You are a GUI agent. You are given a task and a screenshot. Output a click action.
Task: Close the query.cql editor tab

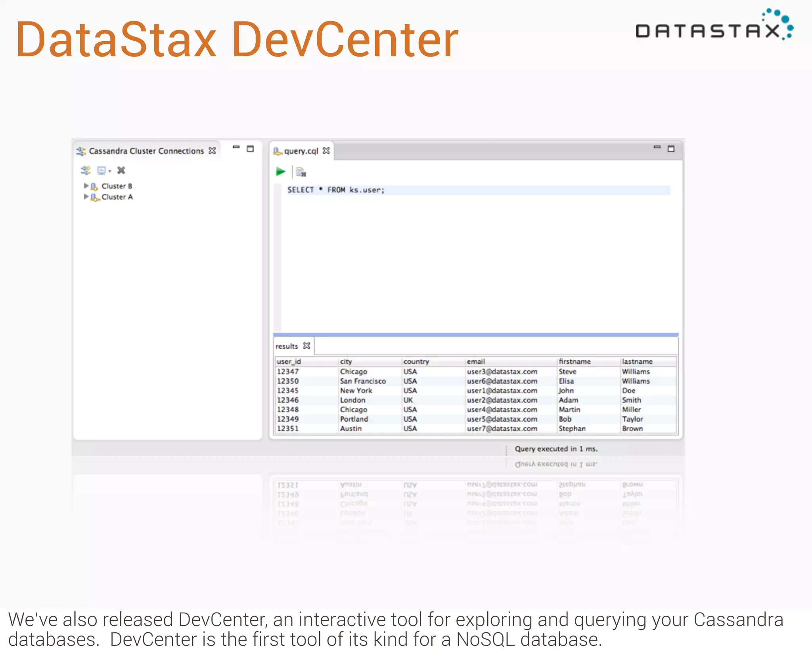point(326,151)
